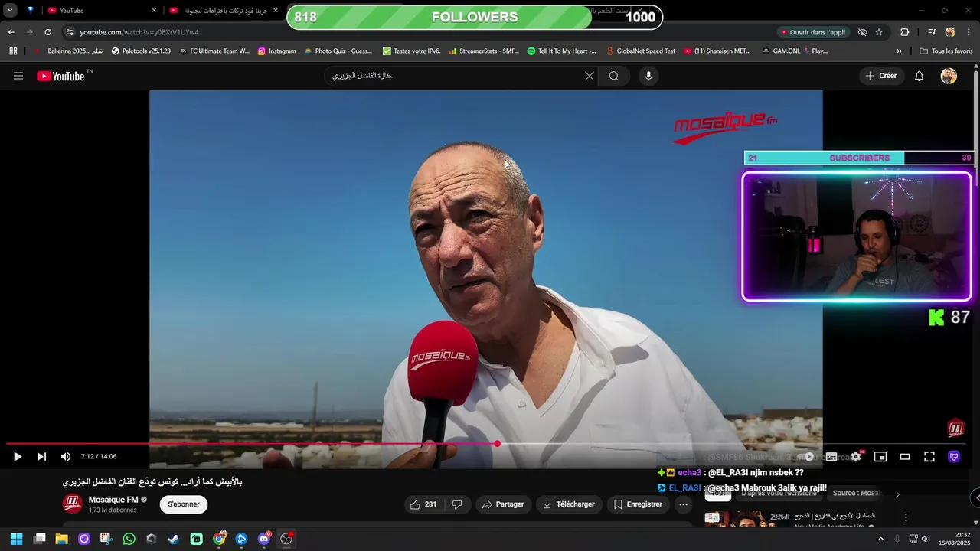Subscribe using the S'abonner button
Viewport: 980px width, 551px height.
184,504
